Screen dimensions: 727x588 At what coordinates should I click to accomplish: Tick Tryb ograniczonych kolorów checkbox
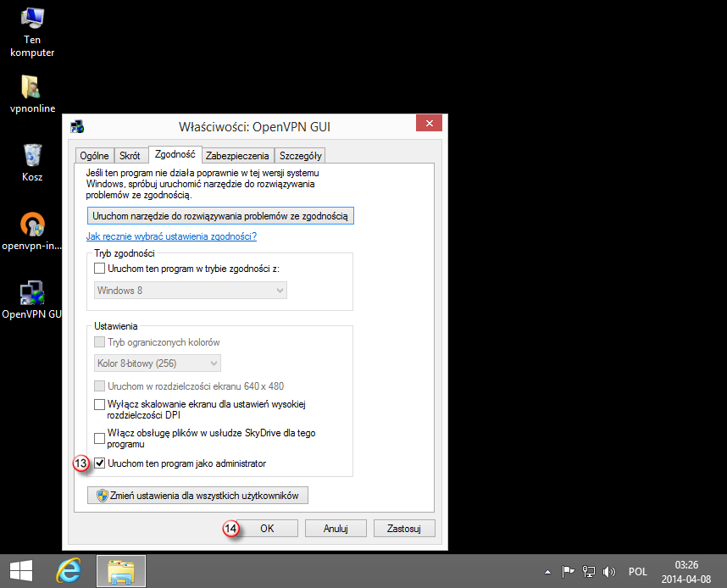pos(99,341)
